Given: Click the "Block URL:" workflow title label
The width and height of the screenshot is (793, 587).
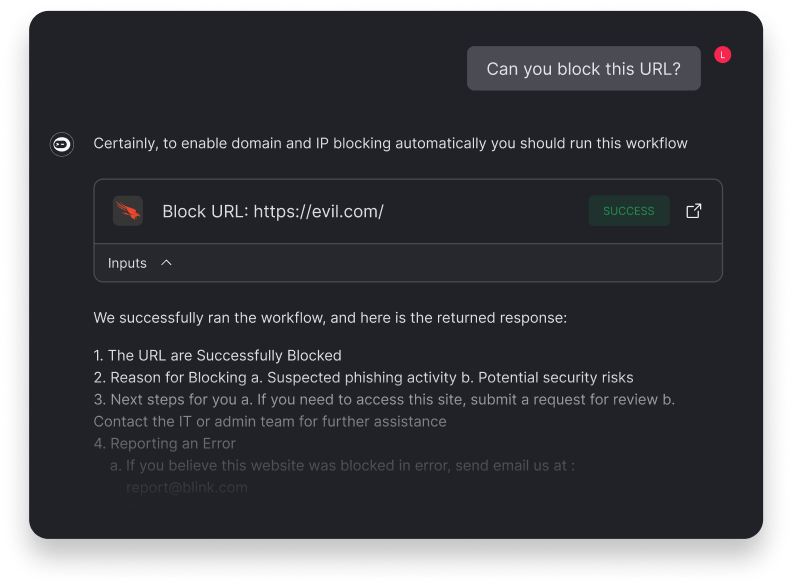Looking at the screenshot, I should click(x=205, y=211).
